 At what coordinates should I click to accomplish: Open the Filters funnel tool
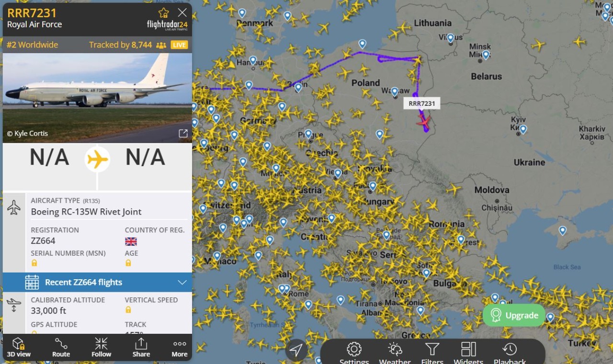(x=432, y=353)
